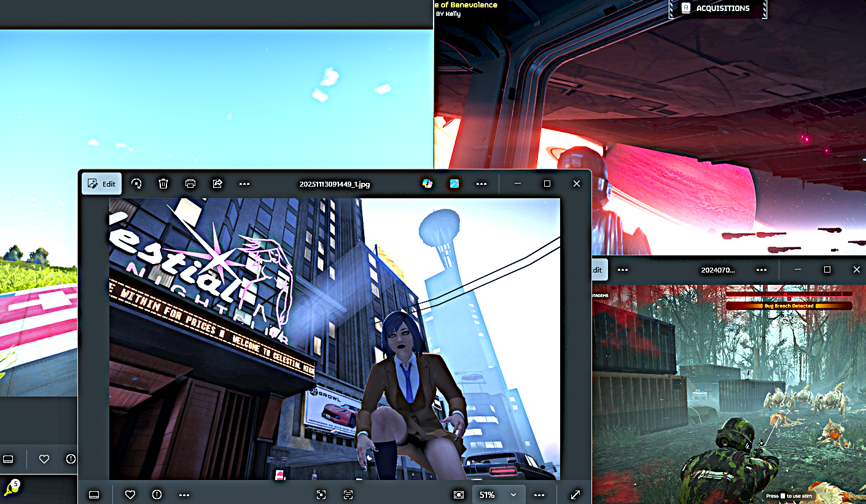Toggle the filmstrip in the 20251113091449_1.jpg window

[94, 494]
